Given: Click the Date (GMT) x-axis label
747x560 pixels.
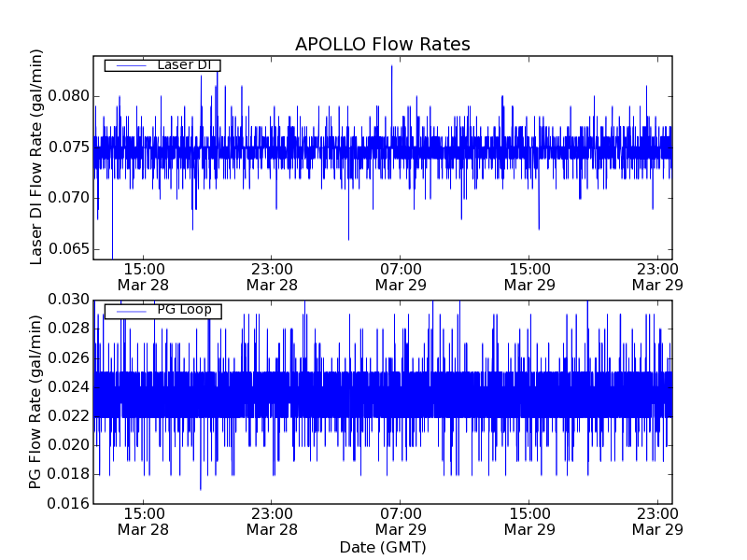Looking at the screenshot, I should pyautogui.click(x=382, y=547).
